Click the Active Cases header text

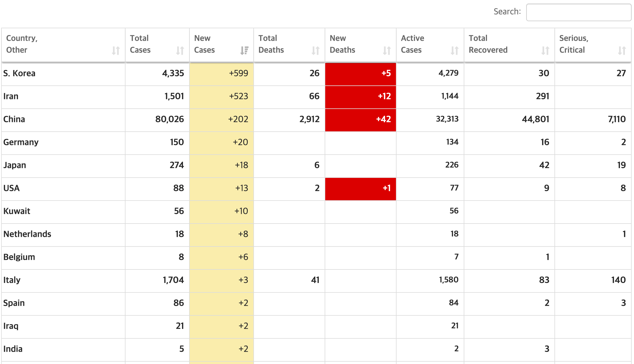pos(412,44)
